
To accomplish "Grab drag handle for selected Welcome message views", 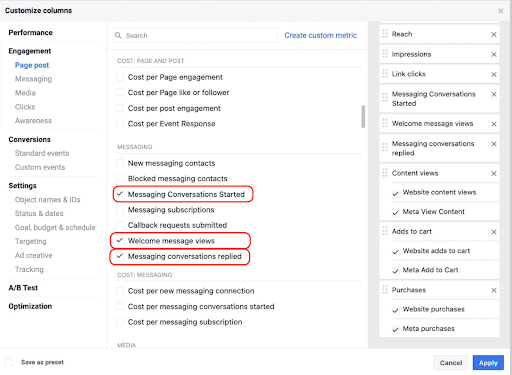I will click(x=385, y=123).
